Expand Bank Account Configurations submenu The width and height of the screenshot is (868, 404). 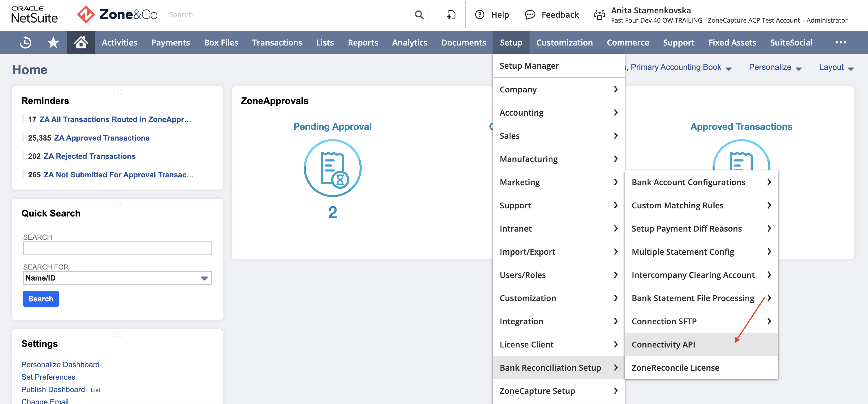688,182
